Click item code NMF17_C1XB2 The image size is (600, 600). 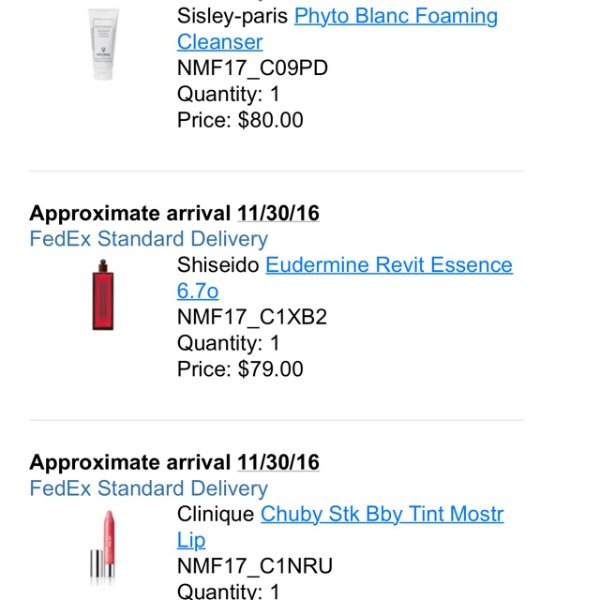[252, 317]
